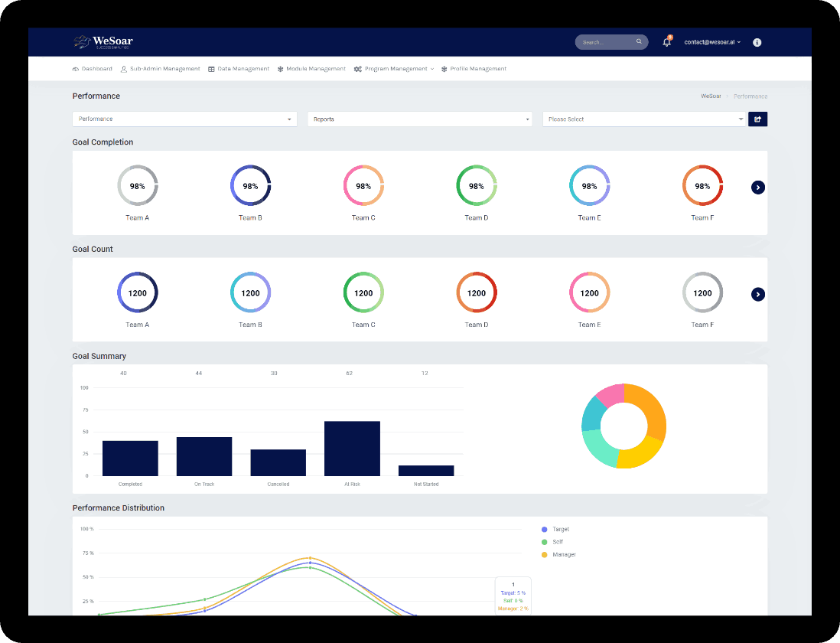This screenshot has width=840, height=643.
Task: Show next teams in Goal Count
Action: [757, 294]
